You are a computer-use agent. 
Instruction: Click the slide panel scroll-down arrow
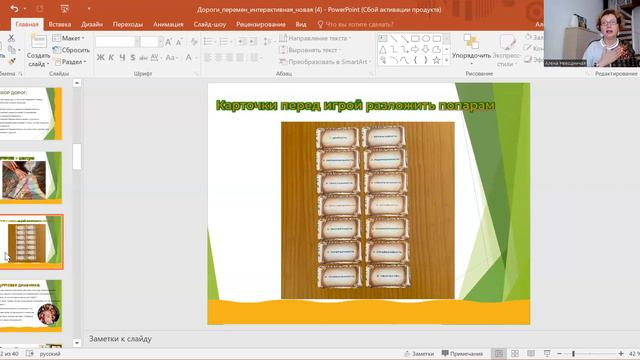[x=77, y=343]
